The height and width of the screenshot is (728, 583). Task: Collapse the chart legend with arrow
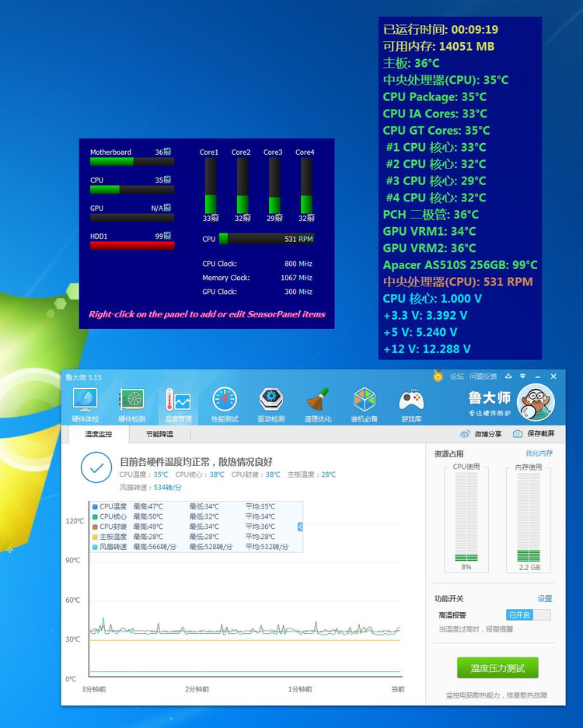[300, 527]
